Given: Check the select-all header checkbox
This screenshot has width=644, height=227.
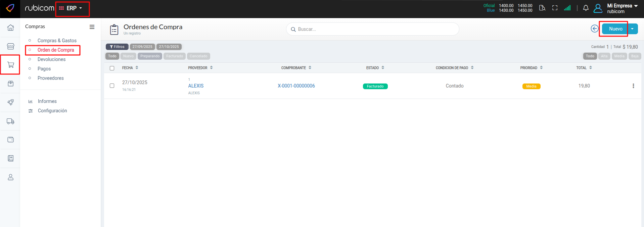Looking at the screenshot, I should coord(112,68).
